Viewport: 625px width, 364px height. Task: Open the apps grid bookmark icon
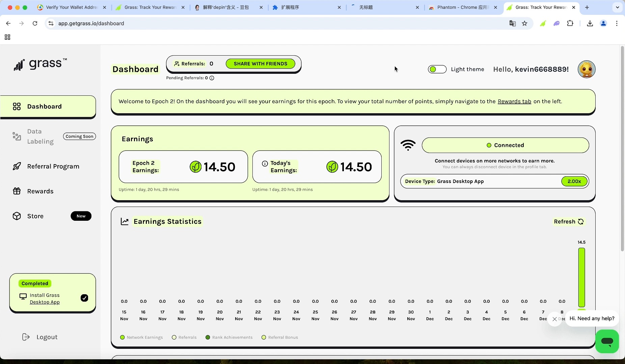pos(7,37)
